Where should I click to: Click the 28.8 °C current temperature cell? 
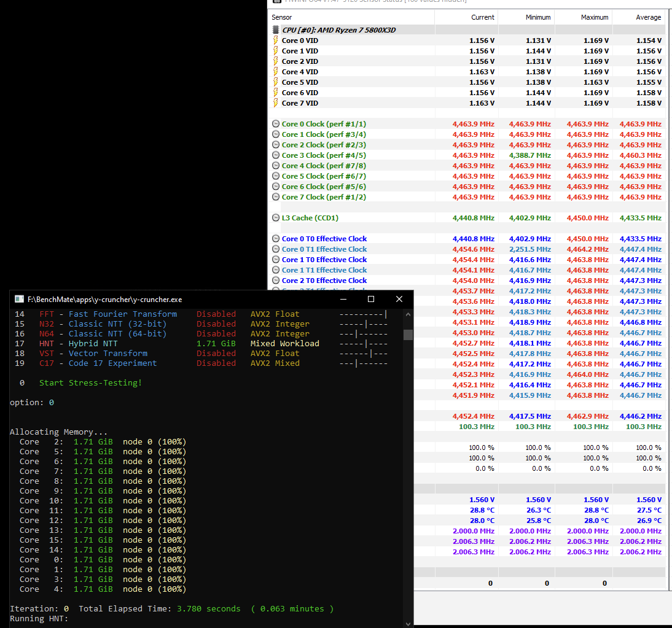[x=482, y=510]
